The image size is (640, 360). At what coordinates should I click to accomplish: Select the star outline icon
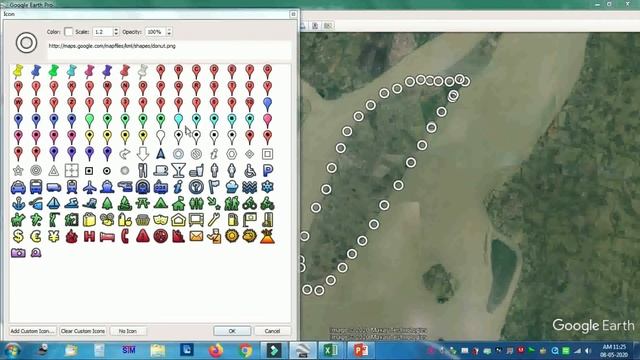pos(18,170)
